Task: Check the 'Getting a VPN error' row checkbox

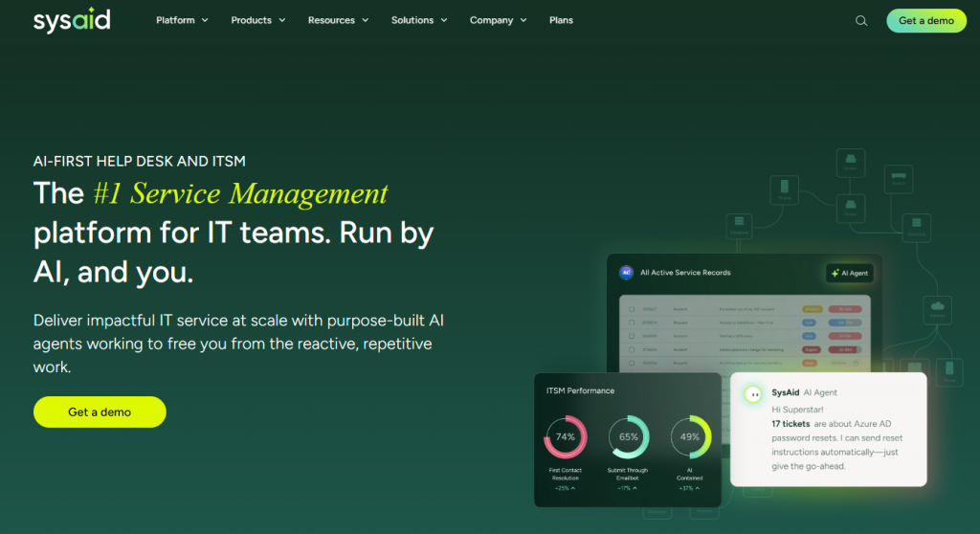Action: coord(632,336)
